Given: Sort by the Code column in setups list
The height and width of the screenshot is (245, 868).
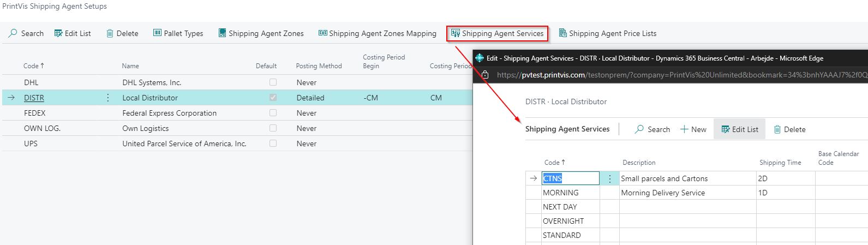Looking at the screenshot, I should (x=34, y=66).
